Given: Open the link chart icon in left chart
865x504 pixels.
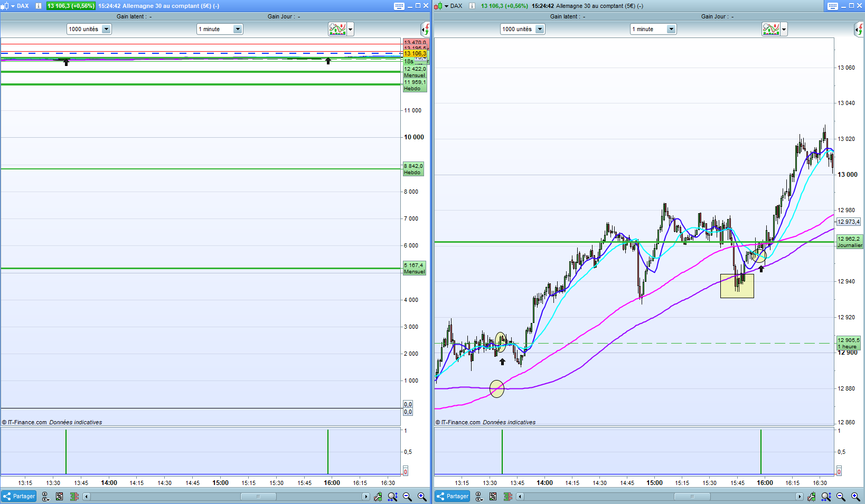Looking at the screenshot, I should (46, 497).
